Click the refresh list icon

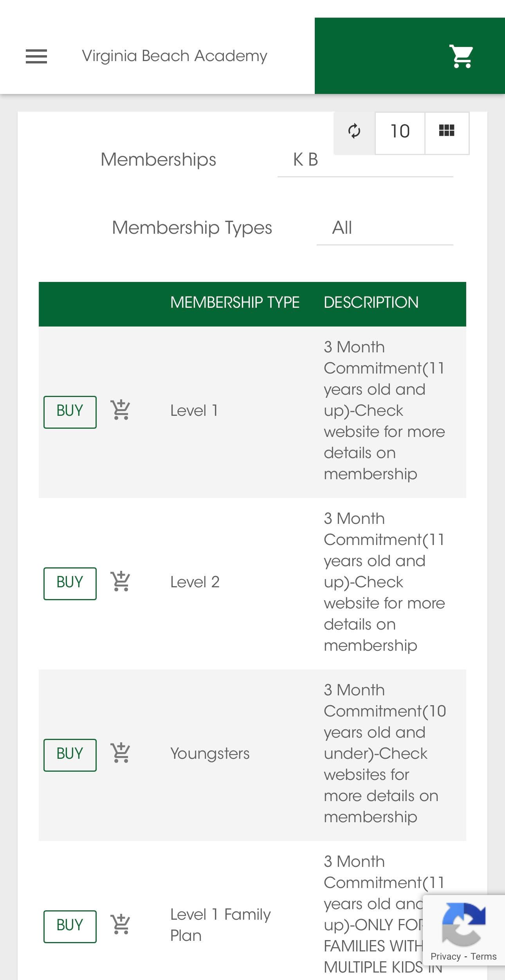[x=354, y=131]
